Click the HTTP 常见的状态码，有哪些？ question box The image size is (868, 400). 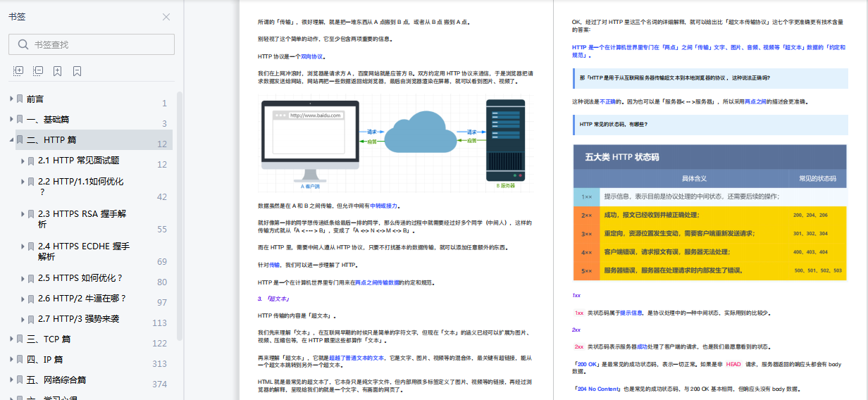click(x=711, y=125)
